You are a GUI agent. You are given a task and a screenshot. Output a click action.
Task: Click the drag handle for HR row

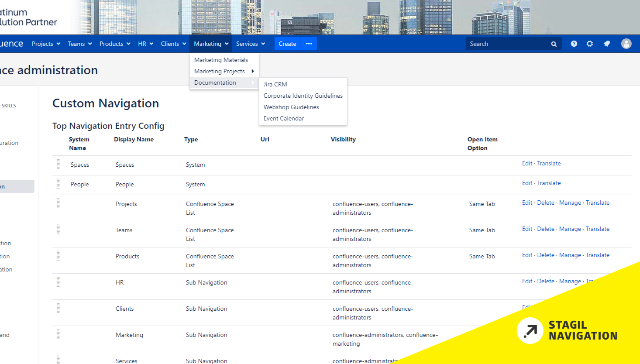58,282
